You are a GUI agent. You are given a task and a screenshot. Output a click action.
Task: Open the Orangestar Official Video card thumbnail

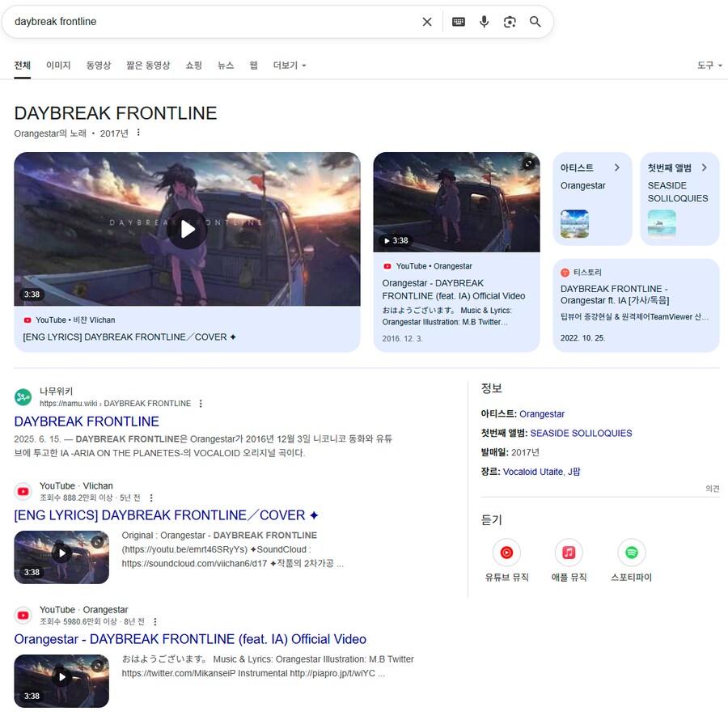tap(456, 202)
